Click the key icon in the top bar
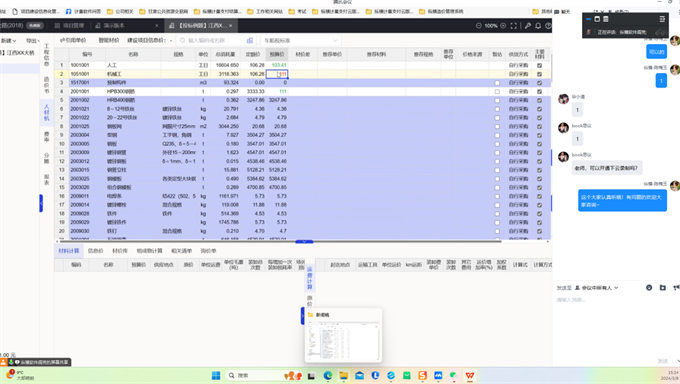 [528, 26]
